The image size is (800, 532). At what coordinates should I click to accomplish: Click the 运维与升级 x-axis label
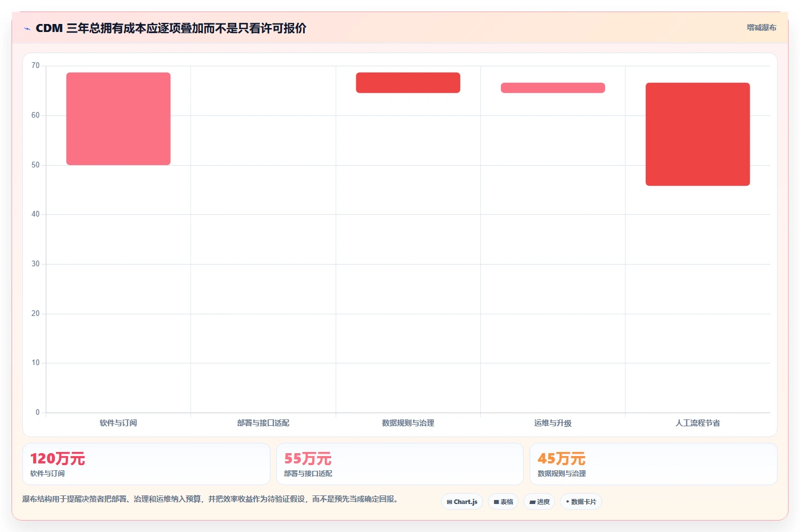[x=553, y=423]
